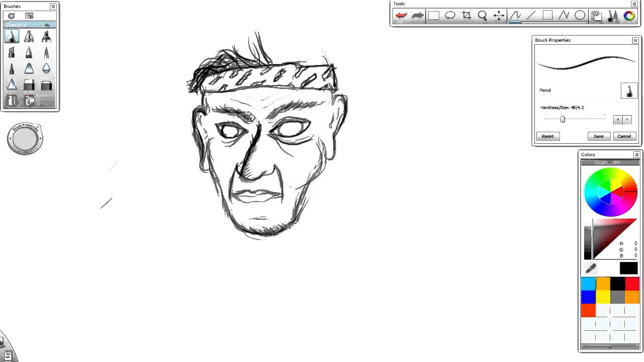Pick the eyedropper color picker
The image size is (644, 362).
(x=591, y=268)
